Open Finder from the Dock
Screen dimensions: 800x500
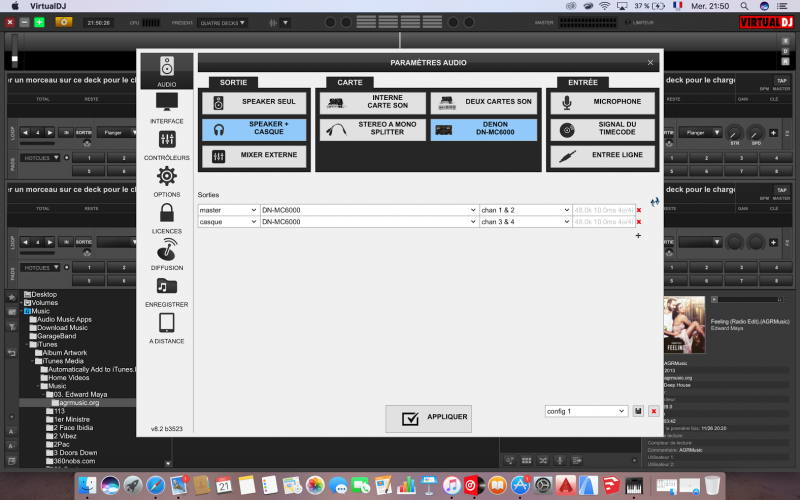pos(88,485)
